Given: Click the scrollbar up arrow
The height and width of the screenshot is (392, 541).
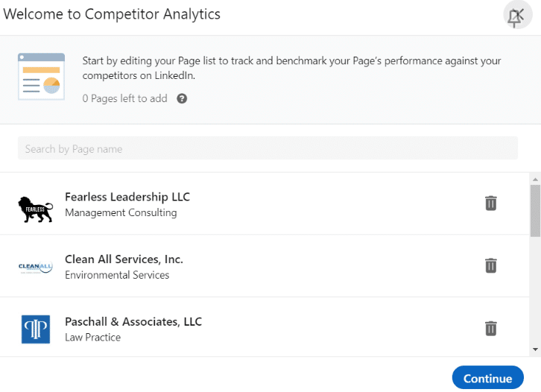Looking at the screenshot, I should [x=535, y=180].
